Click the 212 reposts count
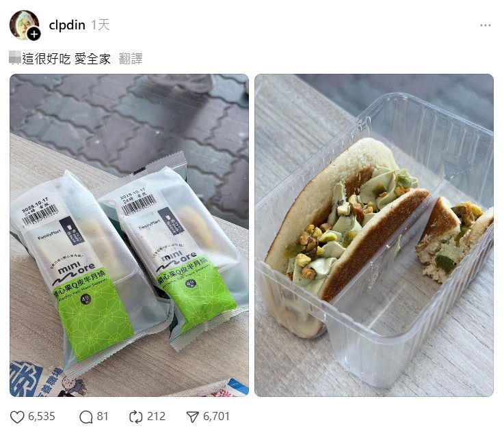504x429 pixels. (x=156, y=417)
